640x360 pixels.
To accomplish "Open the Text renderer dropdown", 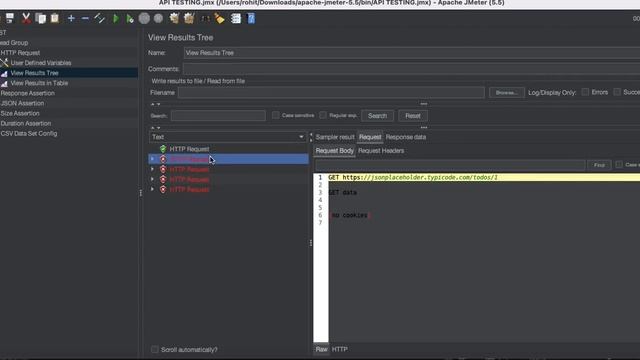I will point(228,137).
